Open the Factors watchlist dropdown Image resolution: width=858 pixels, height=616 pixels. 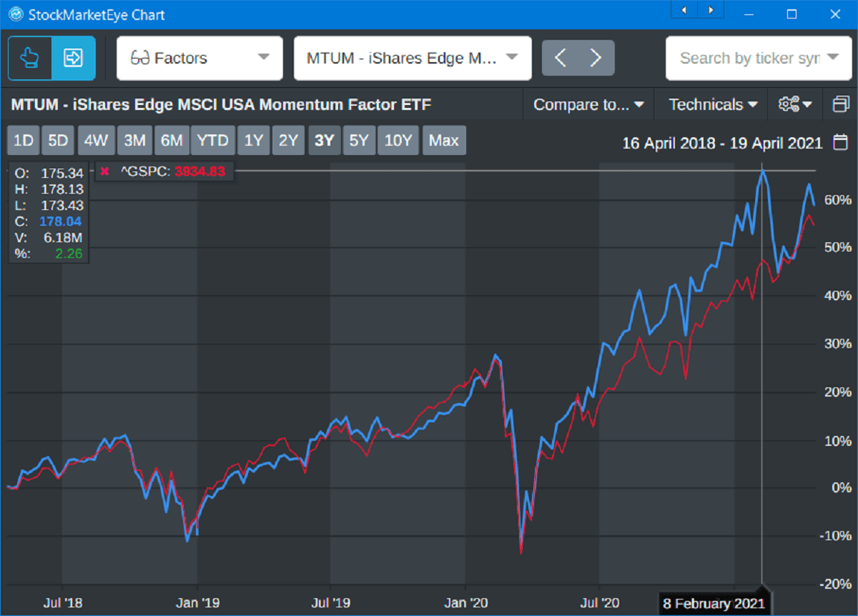click(x=200, y=58)
